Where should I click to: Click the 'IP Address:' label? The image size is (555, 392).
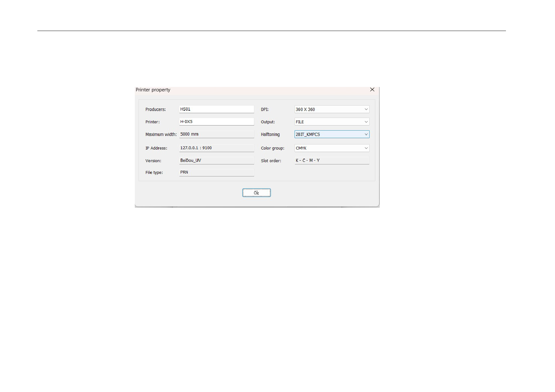click(156, 148)
